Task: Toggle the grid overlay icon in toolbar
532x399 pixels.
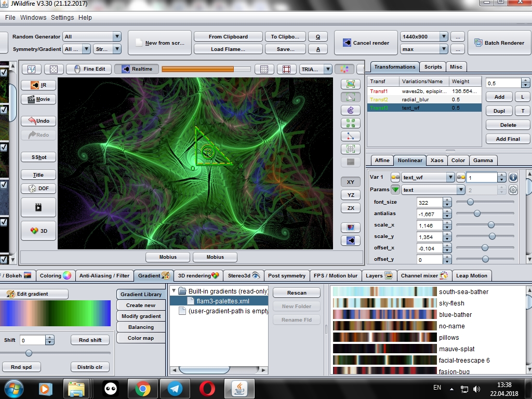Action: coord(264,69)
